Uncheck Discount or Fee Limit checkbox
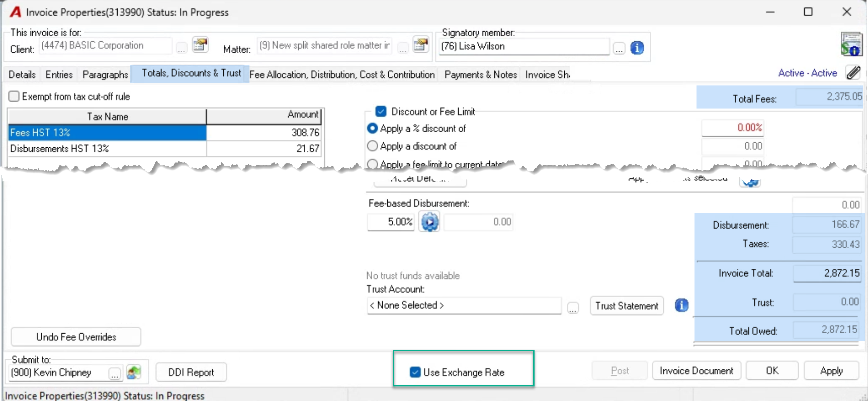The height and width of the screenshot is (402, 868). [x=381, y=112]
